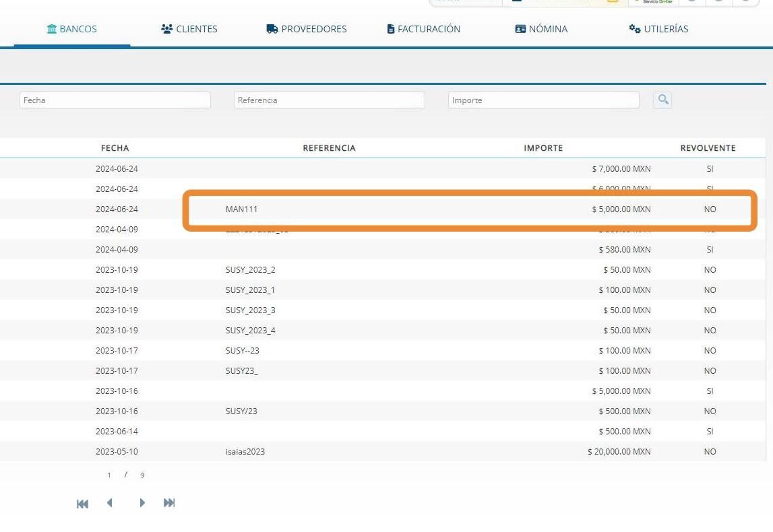This screenshot has height=532, width=773.
Task: Sort by the Fecha column header
Action: [x=115, y=148]
